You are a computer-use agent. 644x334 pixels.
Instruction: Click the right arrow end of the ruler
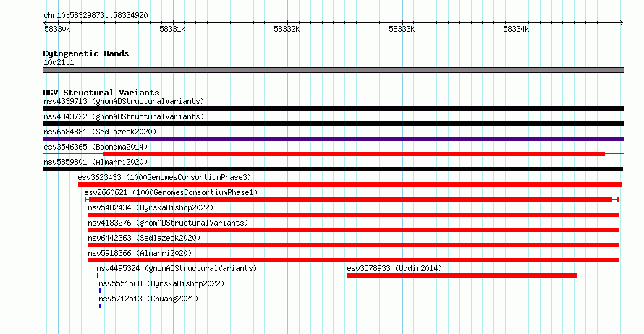point(622,22)
